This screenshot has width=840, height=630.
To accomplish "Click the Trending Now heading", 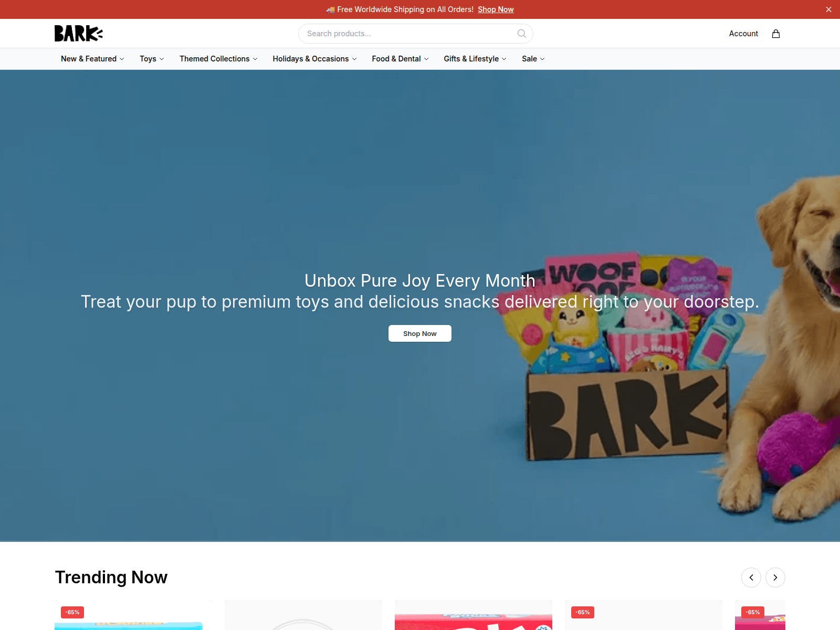I will [111, 577].
